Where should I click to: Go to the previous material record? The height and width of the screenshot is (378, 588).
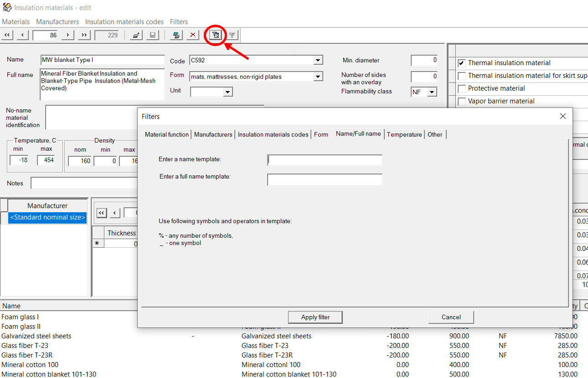[x=23, y=35]
